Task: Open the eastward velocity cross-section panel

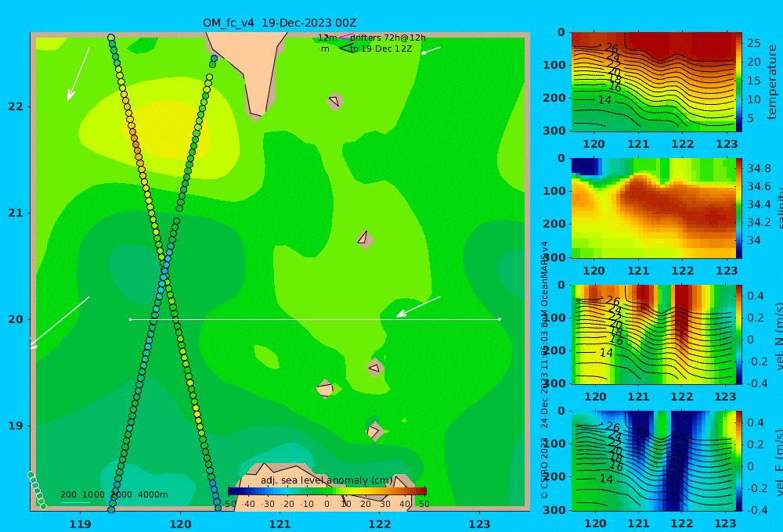Action: click(x=653, y=461)
